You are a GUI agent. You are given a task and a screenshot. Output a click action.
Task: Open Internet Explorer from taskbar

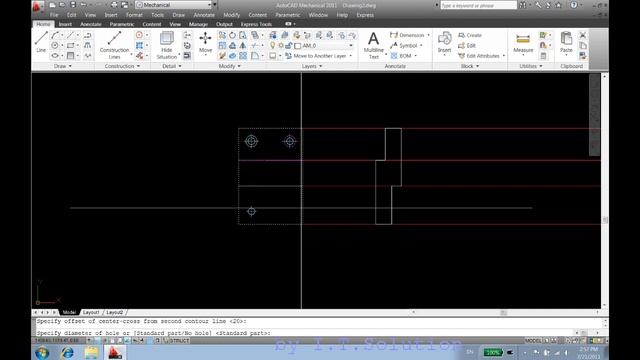[67, 352]
